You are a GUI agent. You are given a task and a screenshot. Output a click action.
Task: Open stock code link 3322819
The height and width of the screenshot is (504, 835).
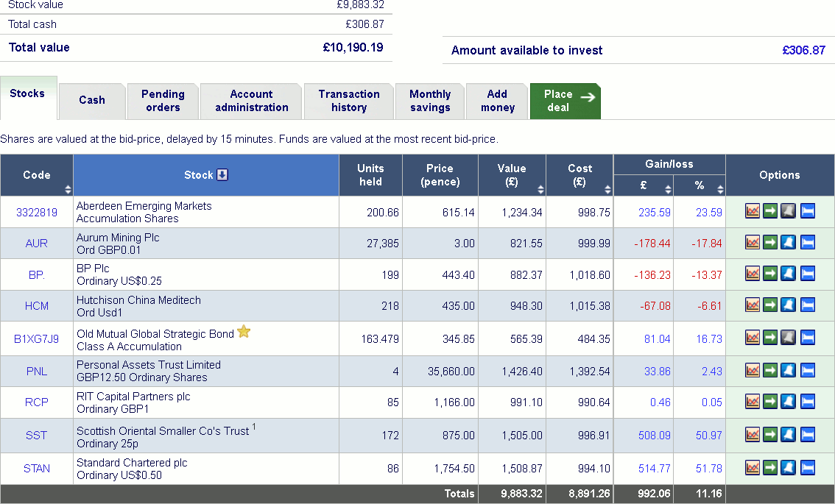(37, 213)
